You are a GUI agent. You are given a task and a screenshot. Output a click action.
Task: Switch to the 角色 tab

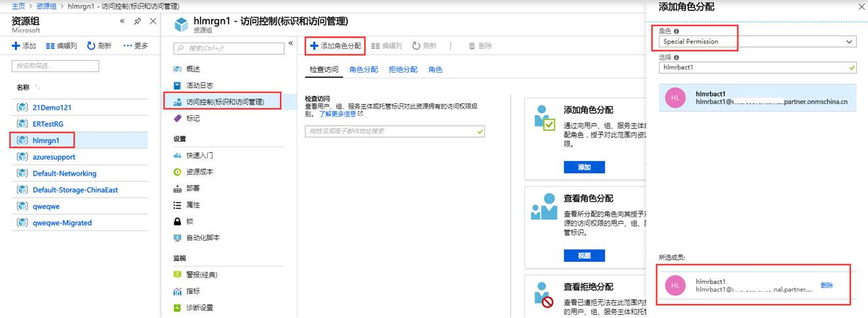coord(435,69)
